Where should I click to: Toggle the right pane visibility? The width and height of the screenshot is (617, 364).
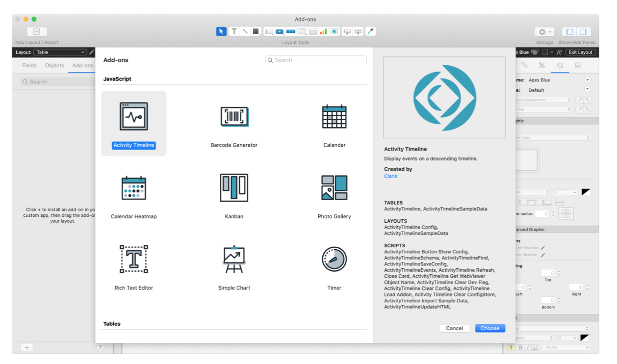point(583,31)
